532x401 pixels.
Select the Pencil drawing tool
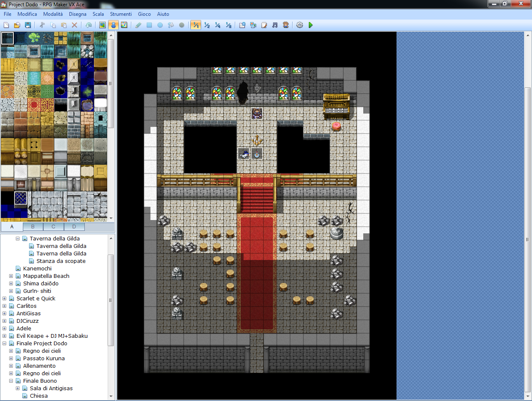[138, 25]
